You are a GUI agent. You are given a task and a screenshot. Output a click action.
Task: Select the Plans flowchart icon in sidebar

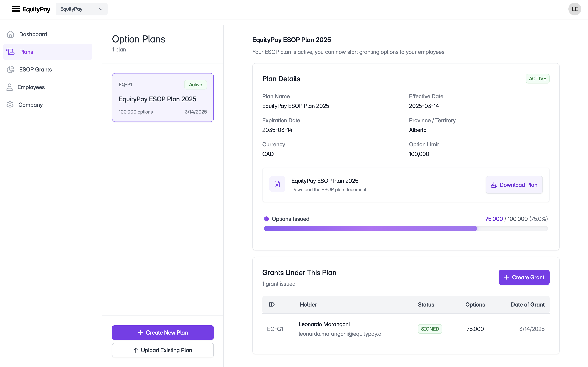[10, 52]
